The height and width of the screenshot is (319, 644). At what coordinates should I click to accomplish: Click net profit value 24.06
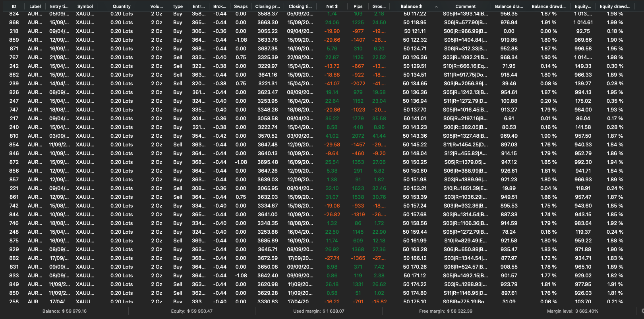(x=332, y=23)
